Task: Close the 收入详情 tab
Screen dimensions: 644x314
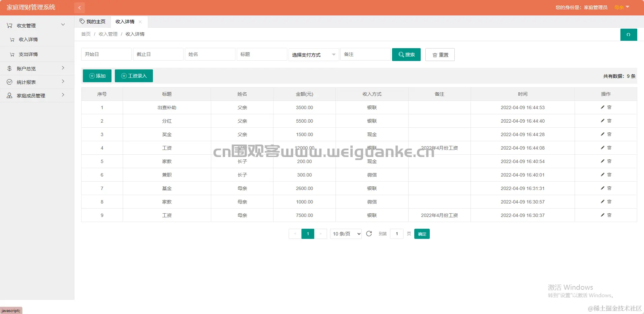Action: (140, 22)
